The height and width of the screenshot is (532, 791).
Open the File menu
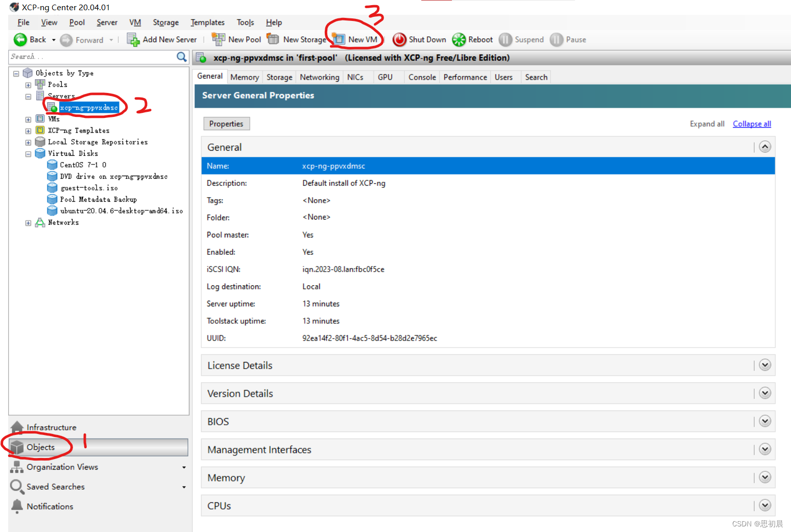23,22
